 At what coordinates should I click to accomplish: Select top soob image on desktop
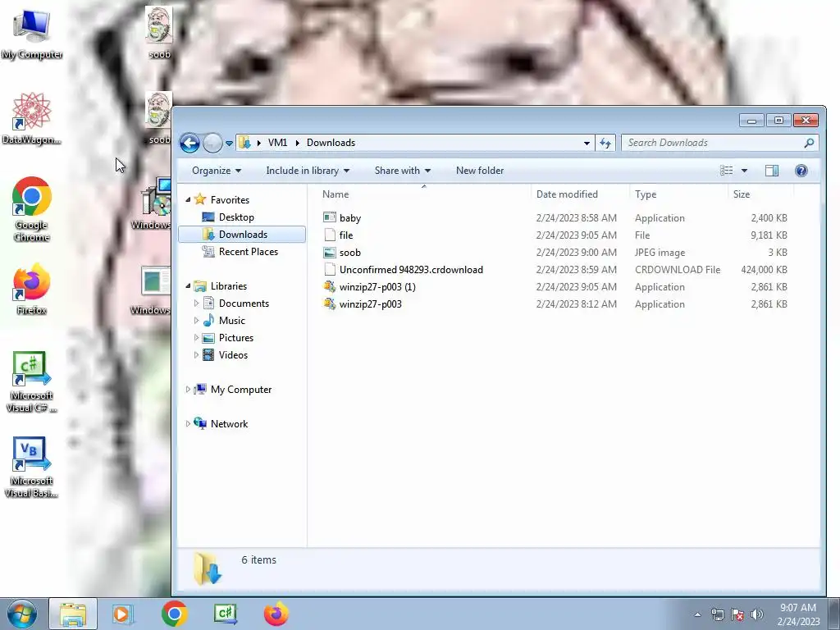159,32
